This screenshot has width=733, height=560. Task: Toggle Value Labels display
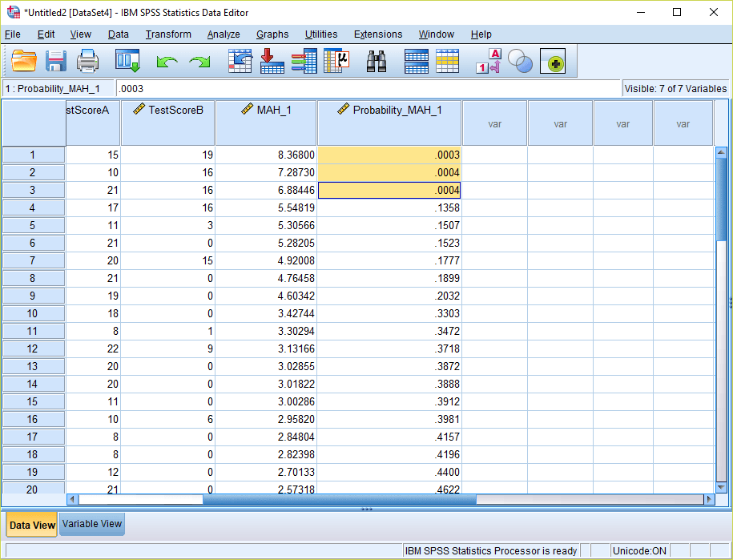(487, 61)
